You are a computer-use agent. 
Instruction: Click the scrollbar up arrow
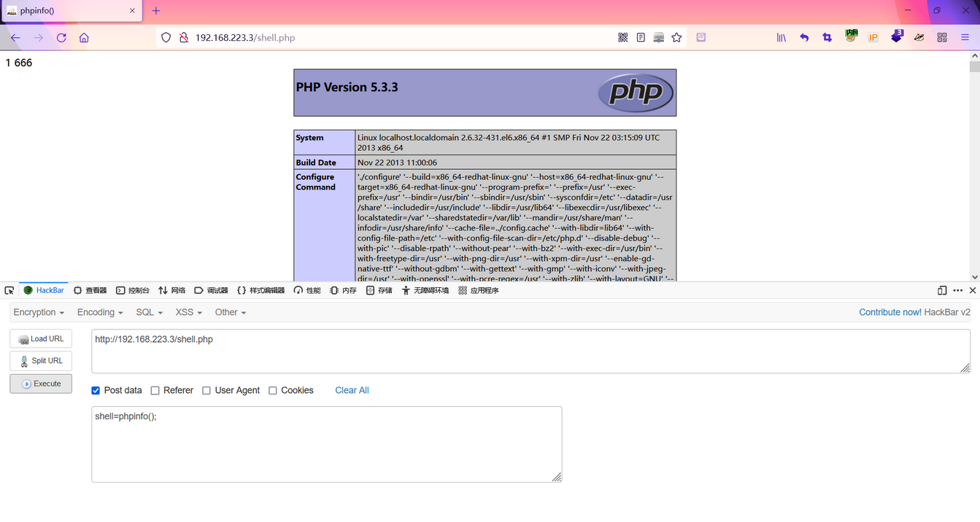click(974, 57)
